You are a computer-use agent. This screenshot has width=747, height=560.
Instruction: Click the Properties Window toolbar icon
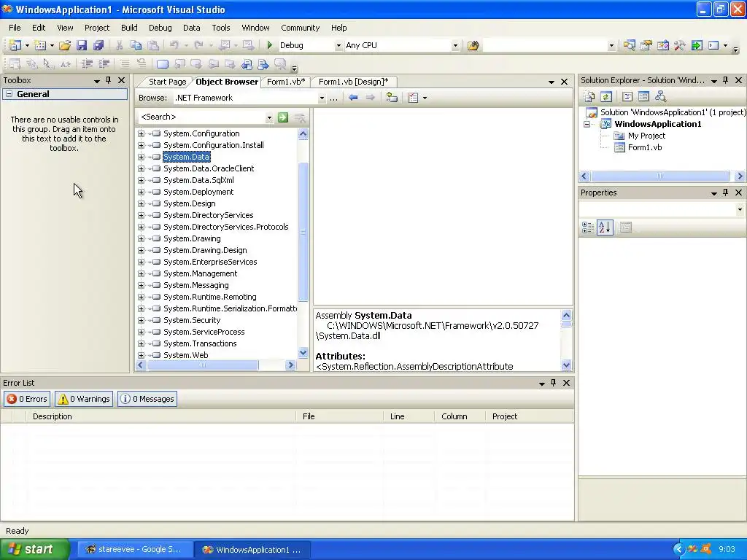646,45
